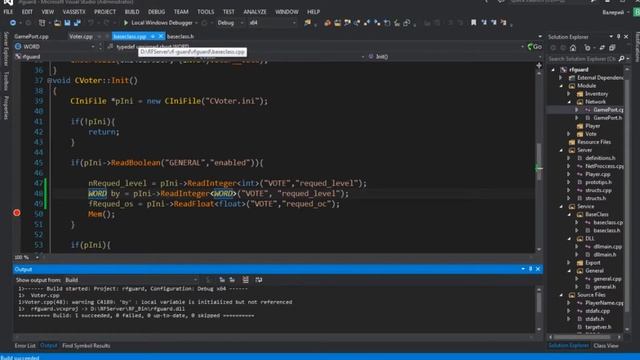The width and height of the screenshot is (640, 360).
Task: Collapse the CVoter::Init function outline
Action: click(50, 80)
